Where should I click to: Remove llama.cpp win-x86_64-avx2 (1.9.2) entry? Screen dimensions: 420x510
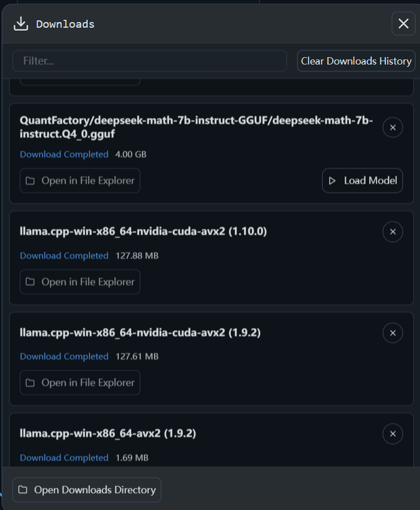point(393,434)
